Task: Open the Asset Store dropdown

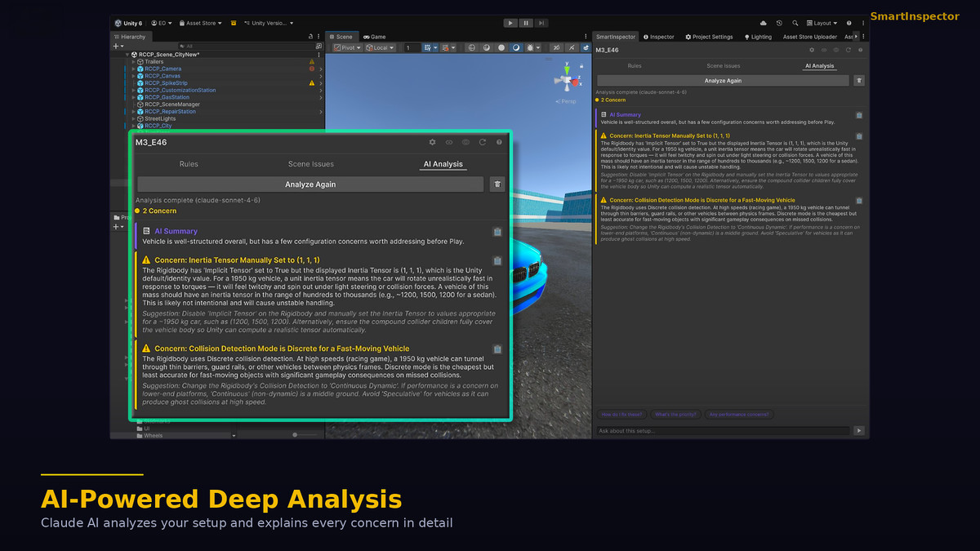Action: coord(199,23)
